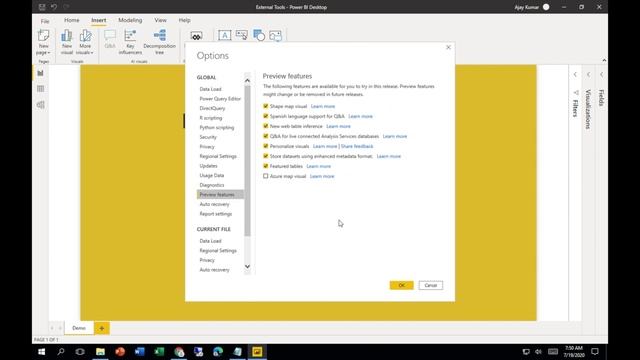Click the Buttons ribbon icon
The image size is (640, 360).
(241, 36)
